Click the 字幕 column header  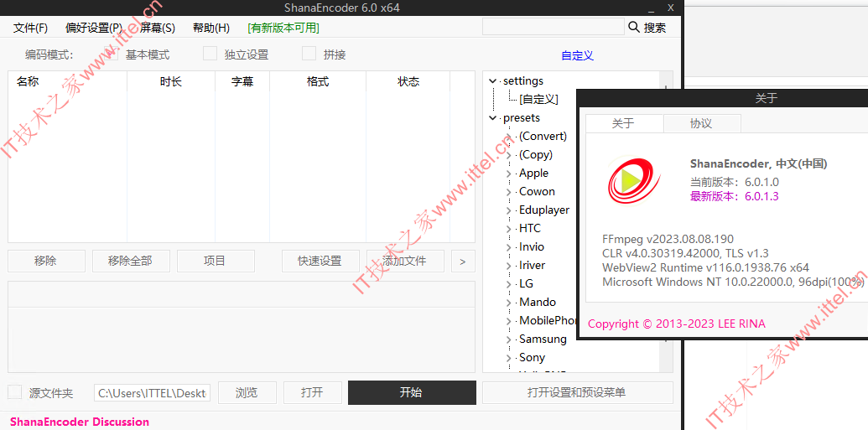point(242,82)
